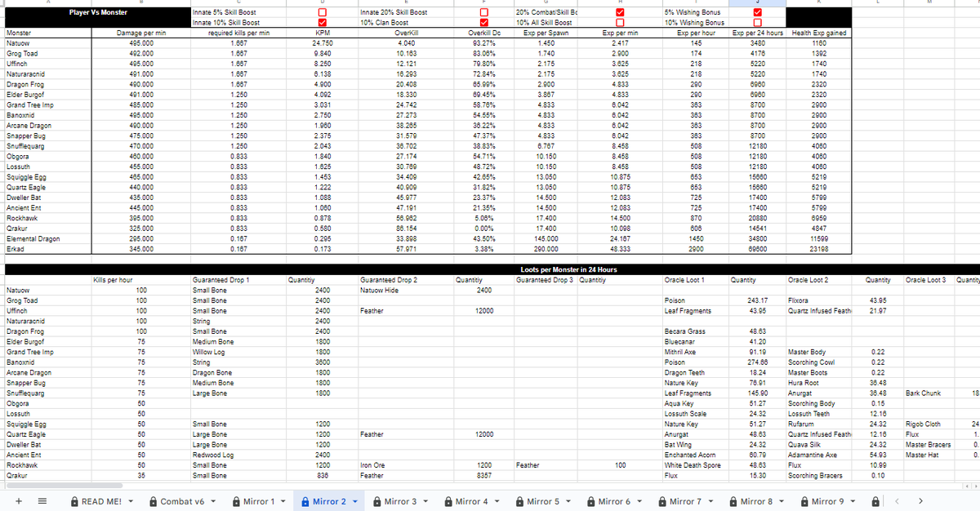This screenshot has height=511, width=980.
Task: Select the Becara Grass loot cell
Action: click(694, 331)
